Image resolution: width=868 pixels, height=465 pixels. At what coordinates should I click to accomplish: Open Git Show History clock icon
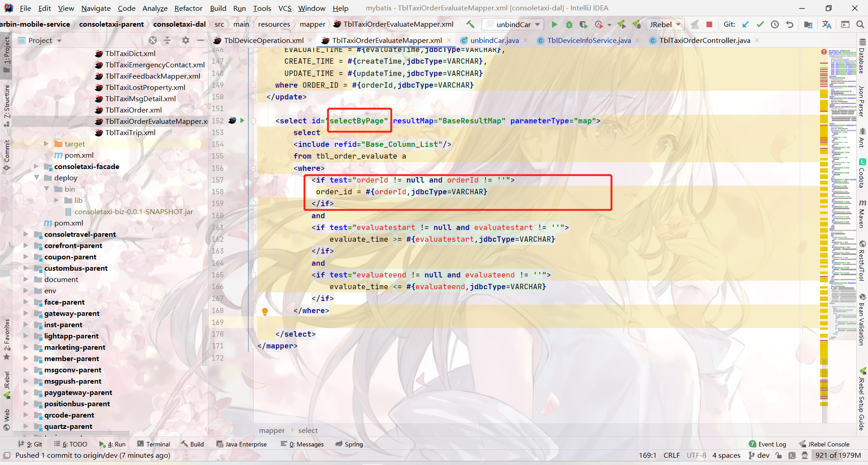coord(775,24)
